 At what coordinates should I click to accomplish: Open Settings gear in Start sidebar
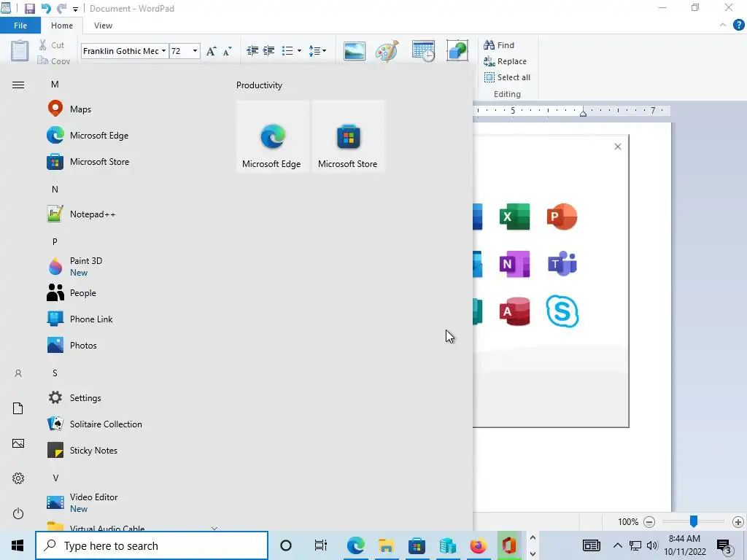18,478
